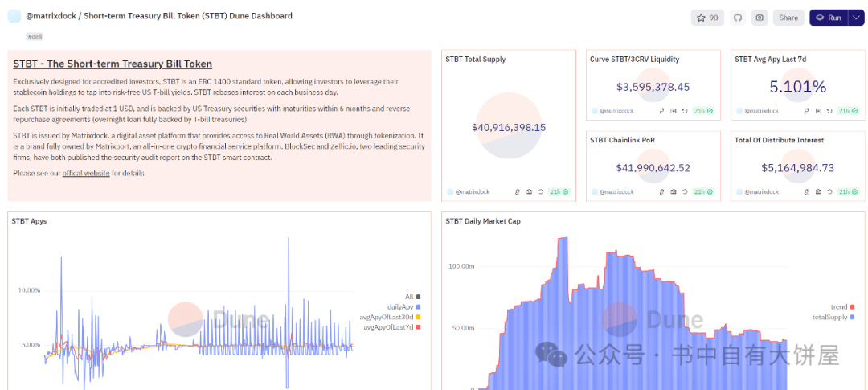
Task: Select the $3,595,378.45 liquidity value
Action: pyautogui.click(x=653, y=87)
